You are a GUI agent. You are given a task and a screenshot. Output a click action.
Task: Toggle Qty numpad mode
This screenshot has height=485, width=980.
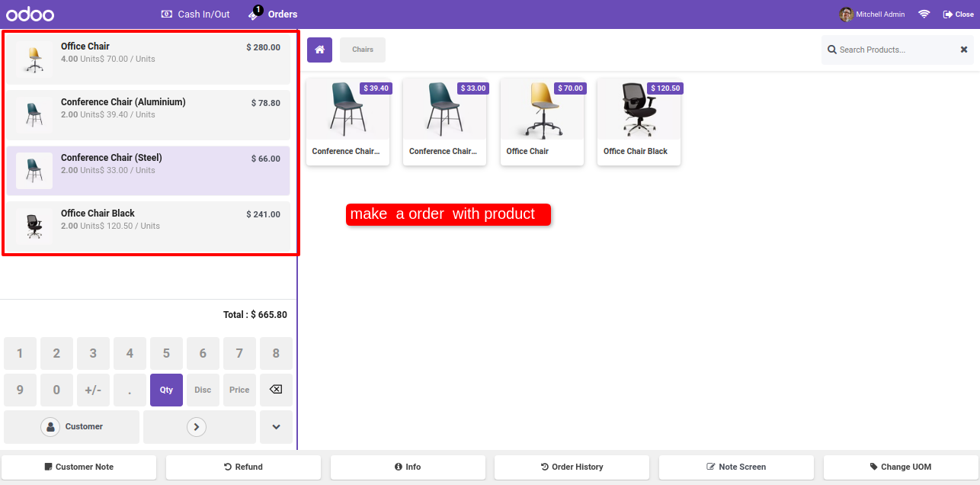[x=166, y=390]
